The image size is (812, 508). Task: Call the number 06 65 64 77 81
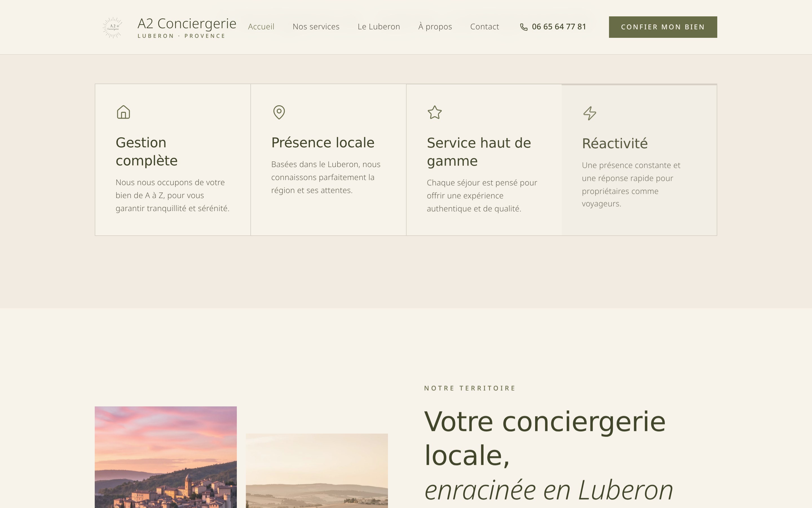point(559,27)
